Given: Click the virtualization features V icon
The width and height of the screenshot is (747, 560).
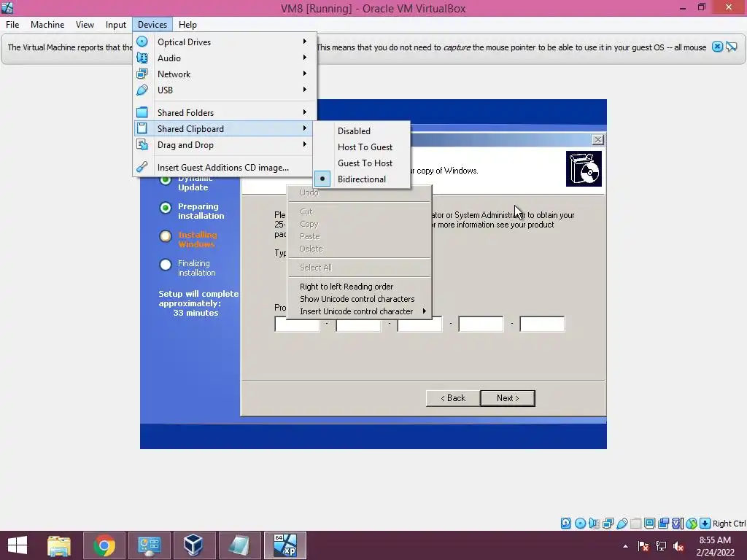Looking at the screenshot, I should point(677,524).
